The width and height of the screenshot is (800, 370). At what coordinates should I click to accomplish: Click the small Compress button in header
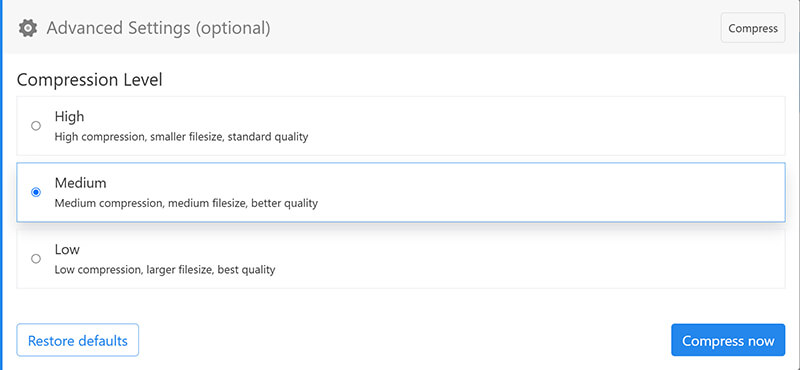coord(753,28)
